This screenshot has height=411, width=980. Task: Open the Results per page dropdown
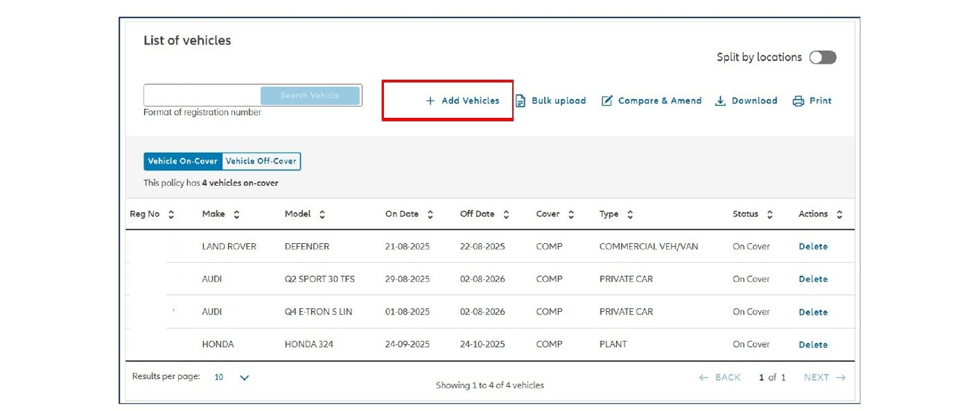(x=231, y=378)
